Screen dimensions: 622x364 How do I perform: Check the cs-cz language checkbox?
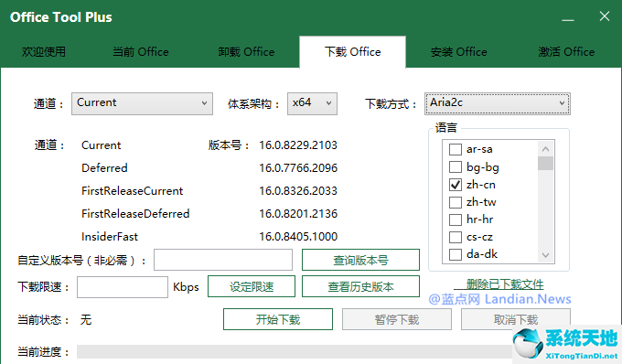[x=455, y=237]
